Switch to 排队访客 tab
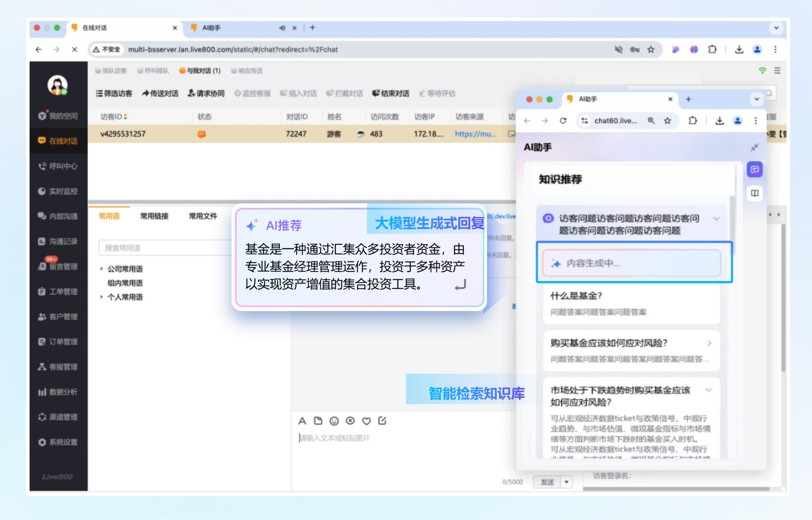The height and width of the screenshot is (520, 812). (x=111, y=71)
